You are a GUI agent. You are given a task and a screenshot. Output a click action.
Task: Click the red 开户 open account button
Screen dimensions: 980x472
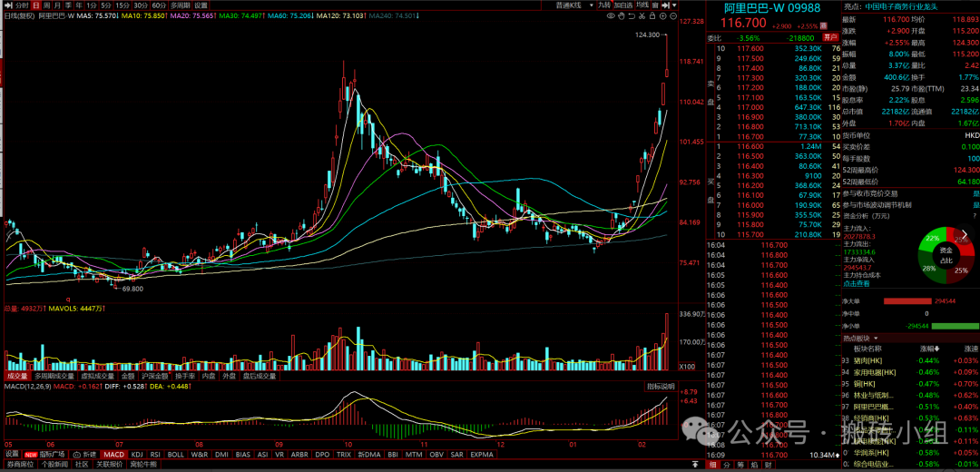[828, 38]
